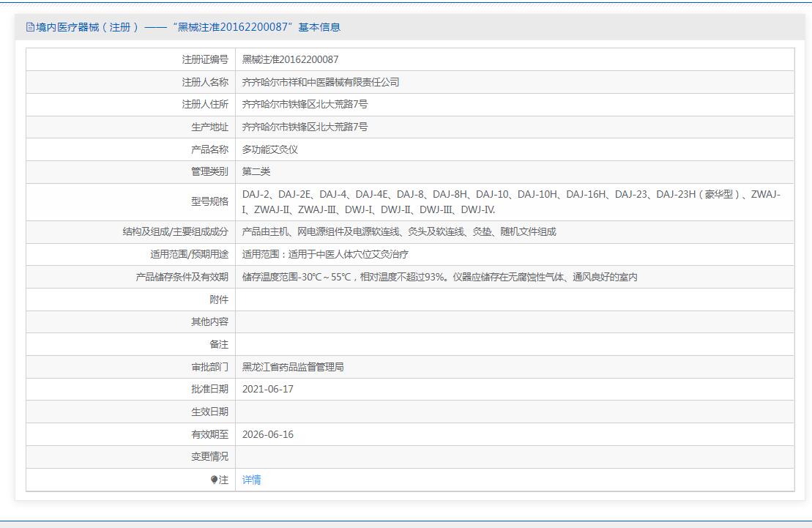Click 注册人名称 label

coord(205,82)
